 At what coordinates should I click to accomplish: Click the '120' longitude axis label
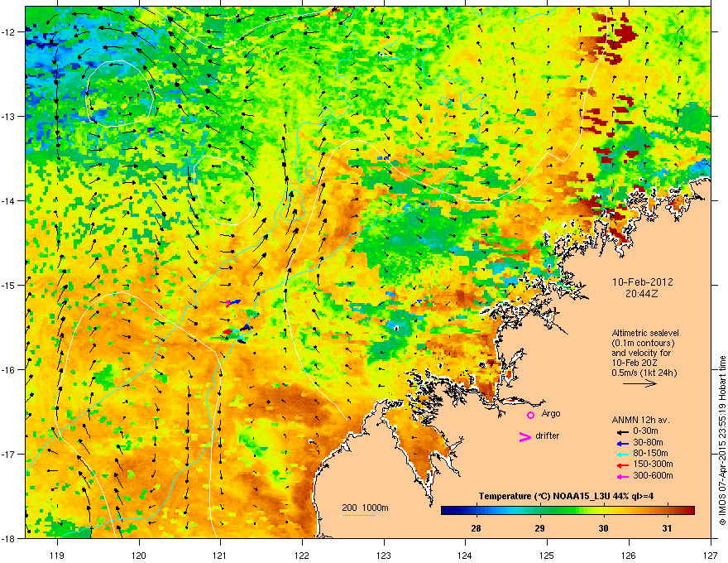[x=139, y=555]
